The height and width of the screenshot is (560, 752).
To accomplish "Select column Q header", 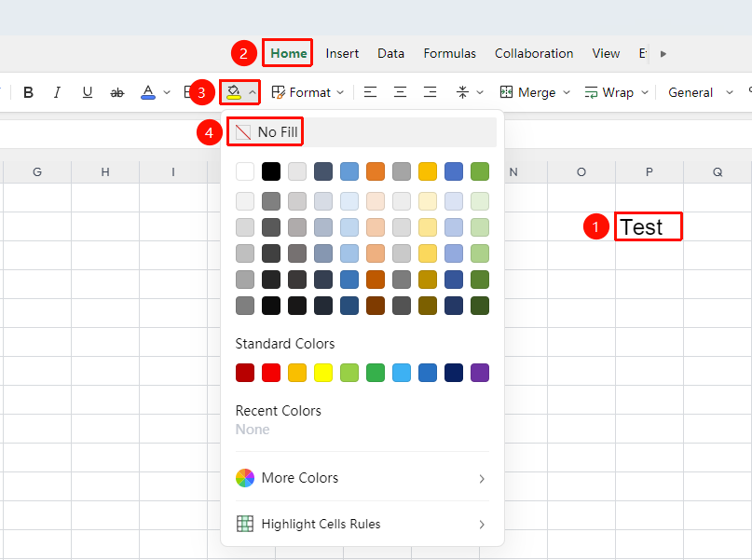I will (x=718, y=171).
